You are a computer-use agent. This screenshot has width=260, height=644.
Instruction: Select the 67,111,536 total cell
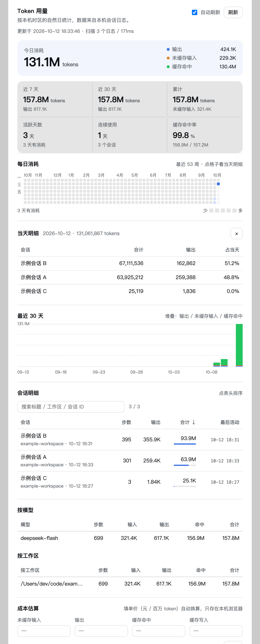point(131,263)
